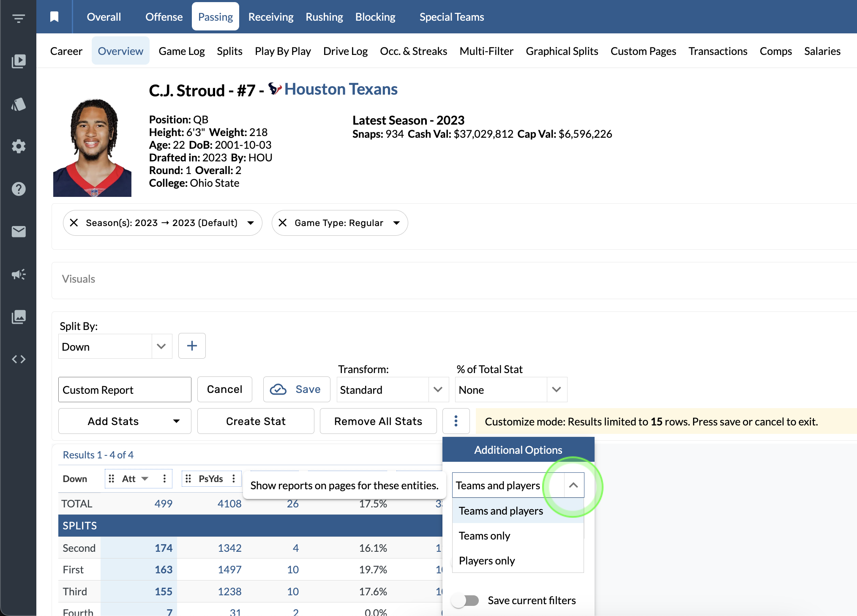The height and width of the screenshot is (616, 857).
Task: Open settings gear in sidebar
Action: pos(18,147)
